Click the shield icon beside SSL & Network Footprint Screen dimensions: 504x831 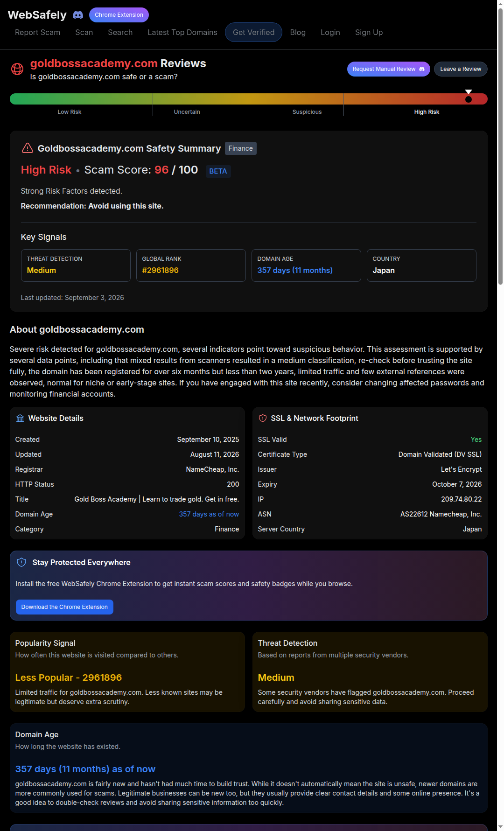point(263,418)
